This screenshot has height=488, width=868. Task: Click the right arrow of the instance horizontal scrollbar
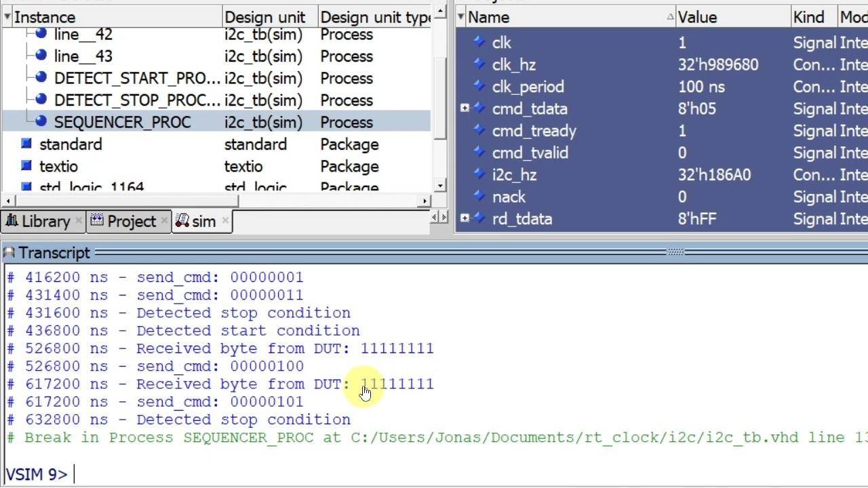(425, 201)
